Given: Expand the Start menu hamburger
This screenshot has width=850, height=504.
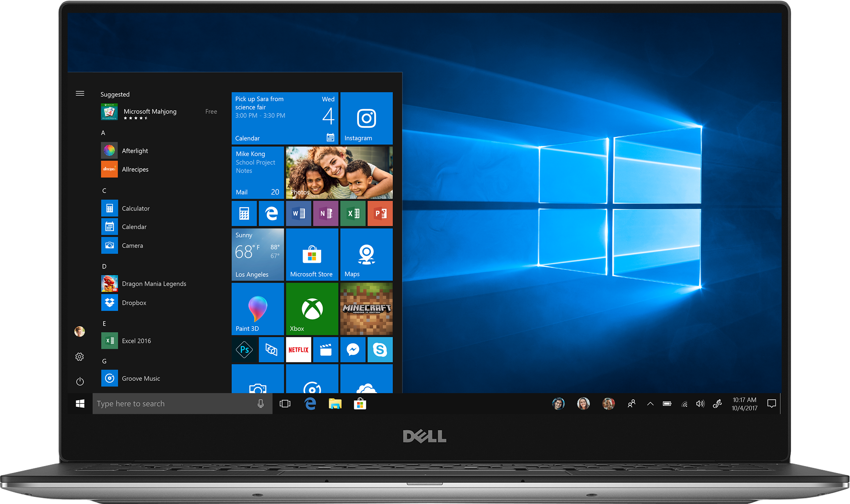Looking at the screenshot, I should [x=80, y=94].
